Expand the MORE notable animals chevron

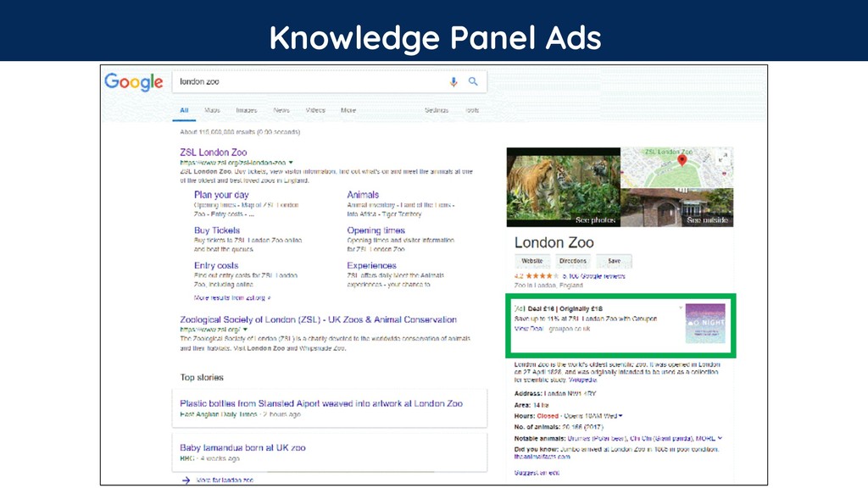[x=720, y=438]
